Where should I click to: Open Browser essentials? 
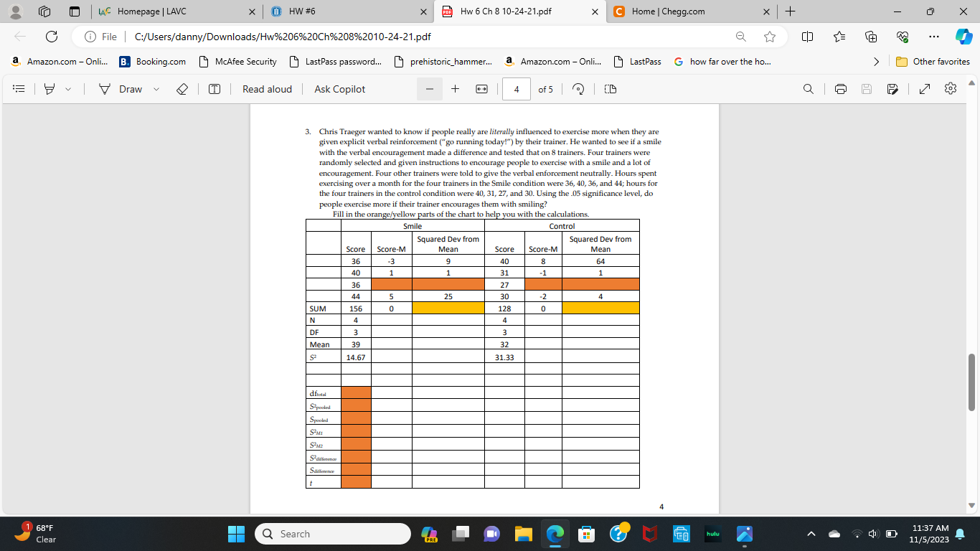coord(903,37)
